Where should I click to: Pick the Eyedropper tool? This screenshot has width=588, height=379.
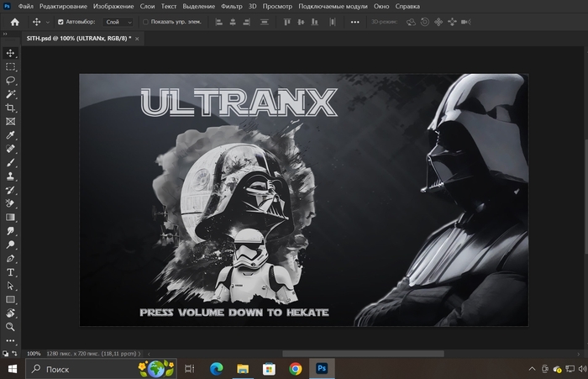pyautogui.click(x=11, y=135)
